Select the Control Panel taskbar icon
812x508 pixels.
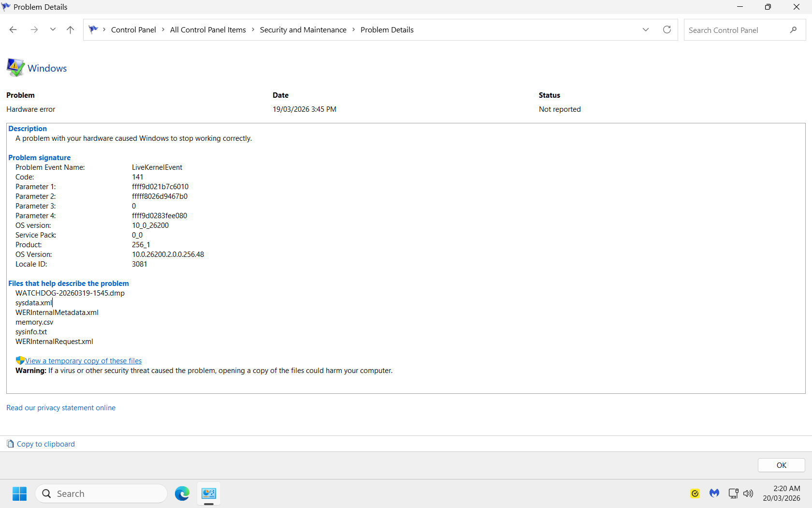(x=209, y=493)
